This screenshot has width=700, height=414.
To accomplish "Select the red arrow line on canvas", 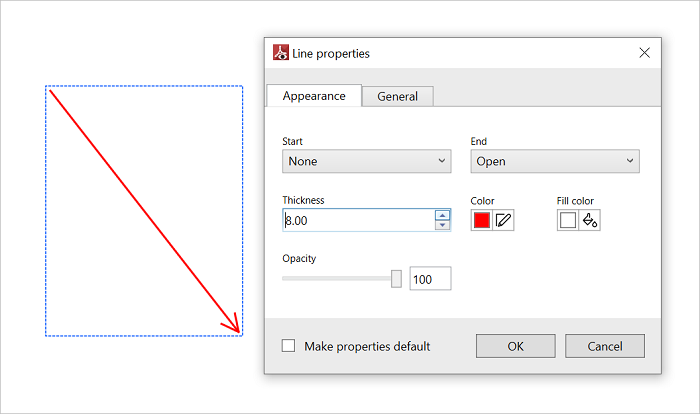I will pos(144,210).
